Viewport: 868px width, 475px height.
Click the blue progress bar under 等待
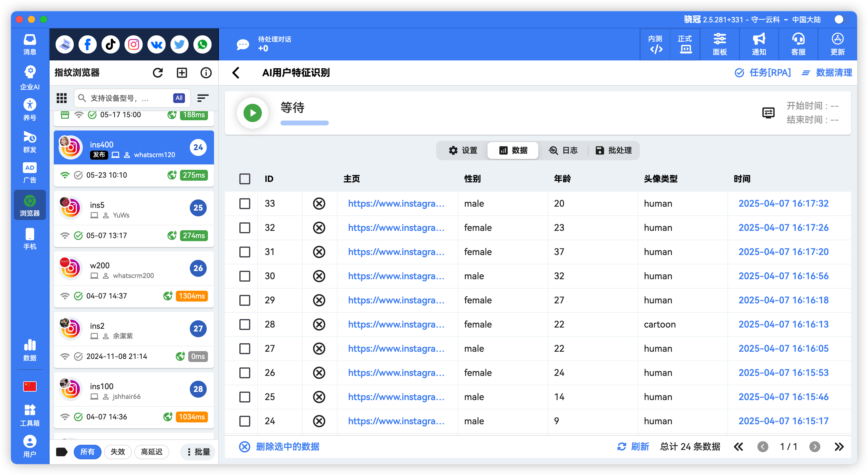pyautogui.click(x=304, y=123)
